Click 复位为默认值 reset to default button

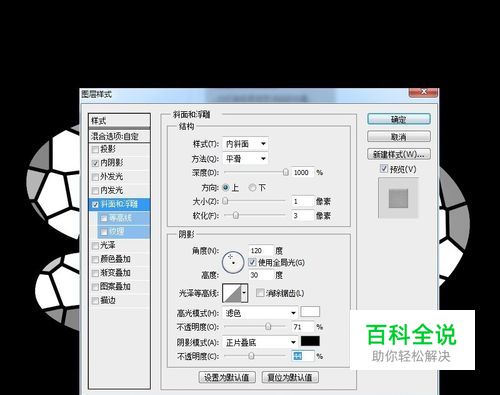(x=290, y=377)
